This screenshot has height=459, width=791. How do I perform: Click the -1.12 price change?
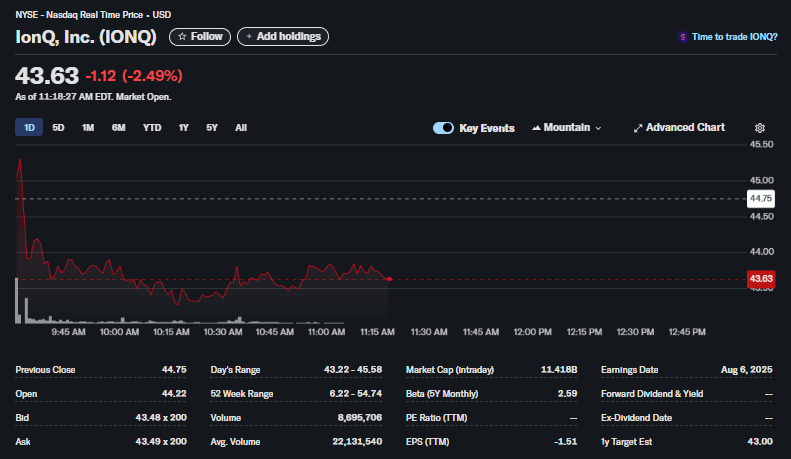coord(101,76)
